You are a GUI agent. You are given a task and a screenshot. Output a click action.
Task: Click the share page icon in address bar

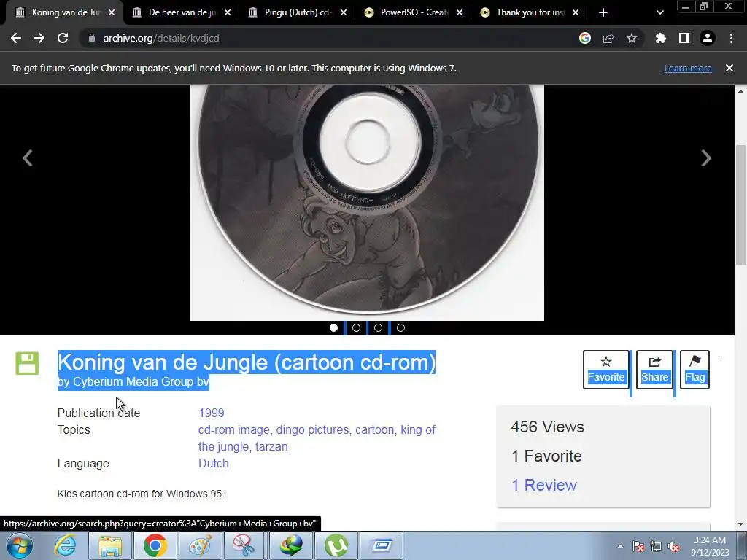[x=608, y=38]
